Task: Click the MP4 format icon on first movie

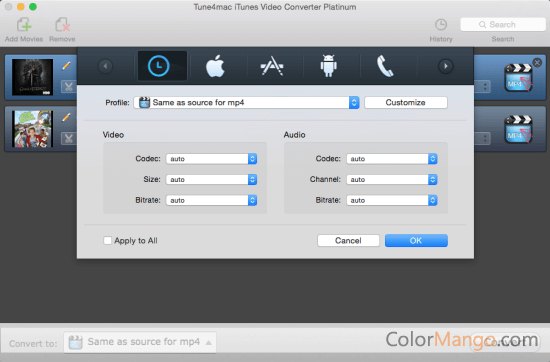Action: click(518, 78)
